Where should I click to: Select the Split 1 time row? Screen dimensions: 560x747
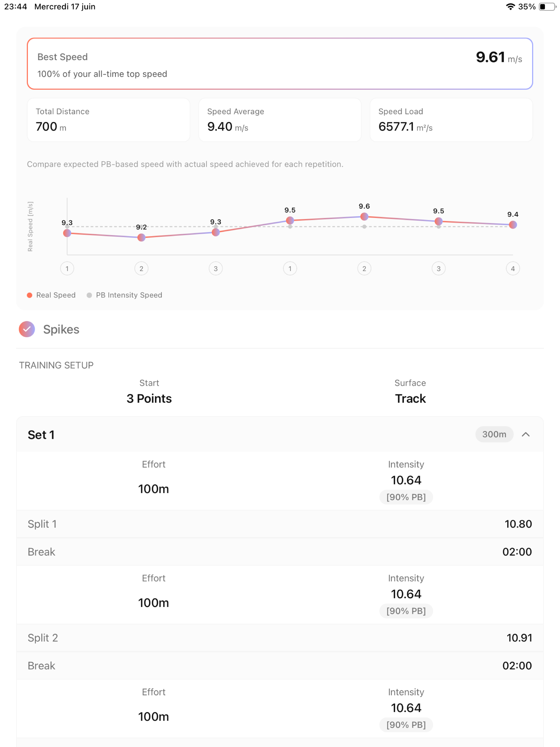280,524
